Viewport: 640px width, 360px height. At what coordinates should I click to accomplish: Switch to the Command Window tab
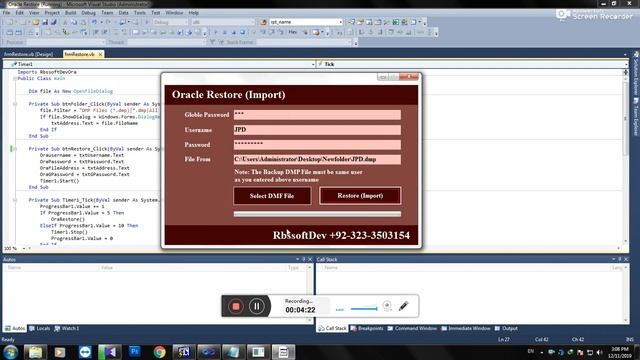pos(412,329)
